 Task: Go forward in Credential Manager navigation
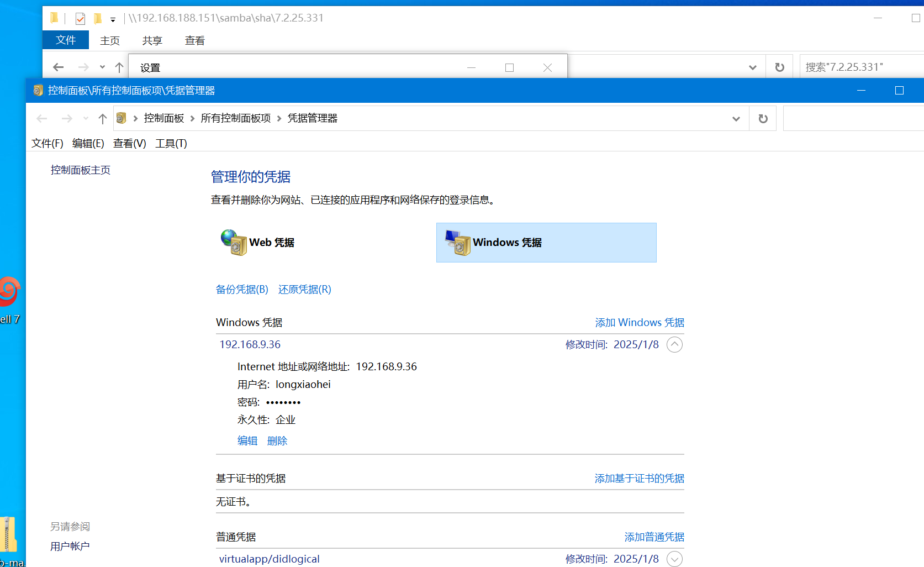tap(67, 118)
